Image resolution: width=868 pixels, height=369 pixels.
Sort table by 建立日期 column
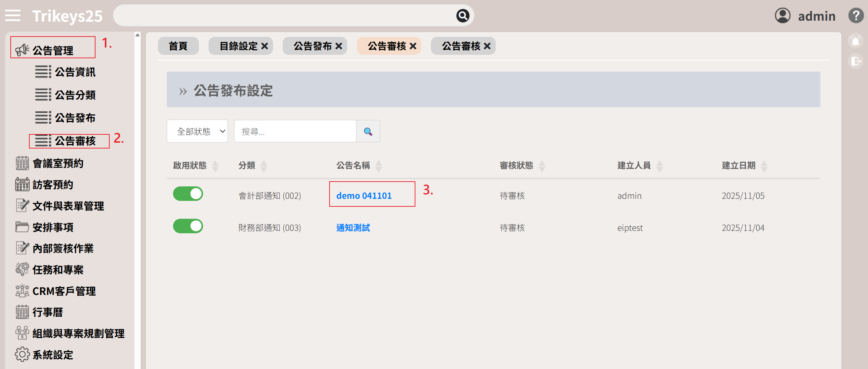pyautogui.click(x=764, y=166)
